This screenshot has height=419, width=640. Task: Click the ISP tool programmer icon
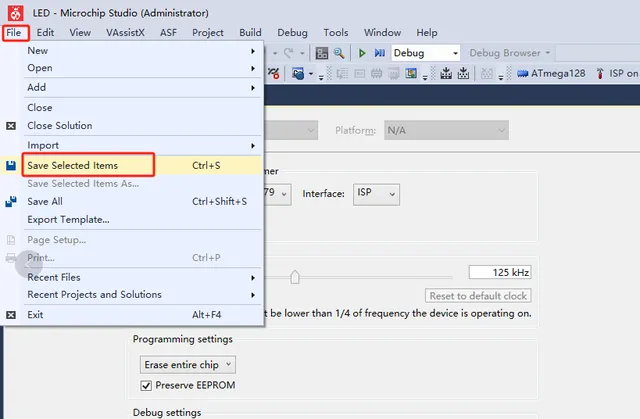point(600,73)
